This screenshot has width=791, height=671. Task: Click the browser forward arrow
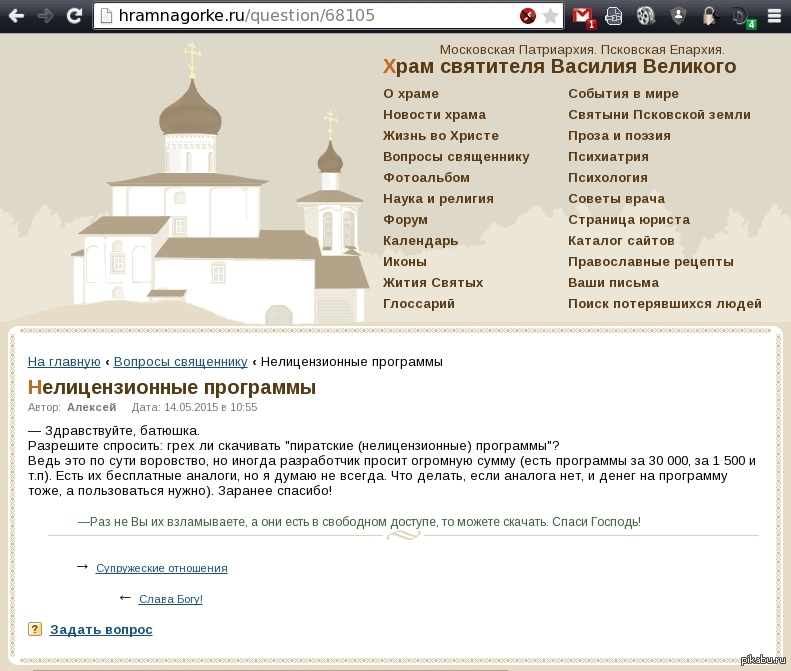(45, 16)
